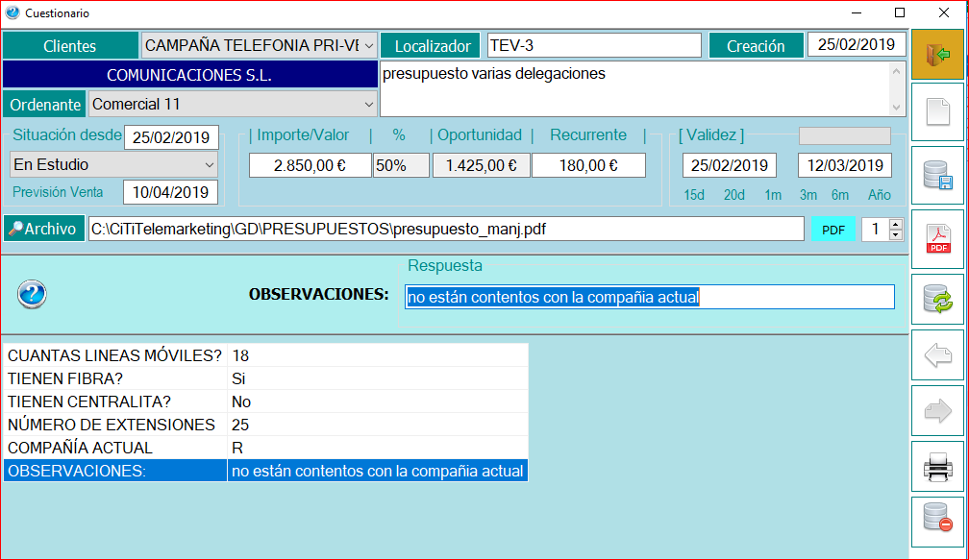Screen dimensions: 969x560
Task: Browse for file with Archivo button
Action: tap(44, 229)
